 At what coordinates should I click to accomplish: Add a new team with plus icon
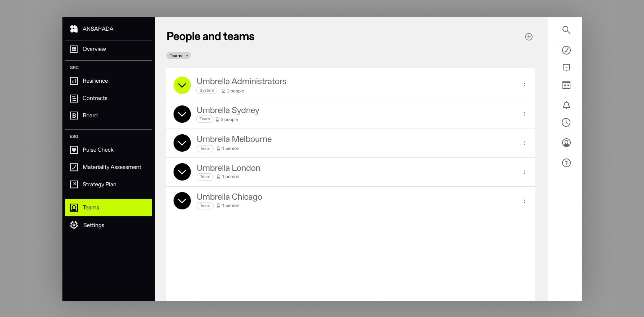tap(529, 37)
